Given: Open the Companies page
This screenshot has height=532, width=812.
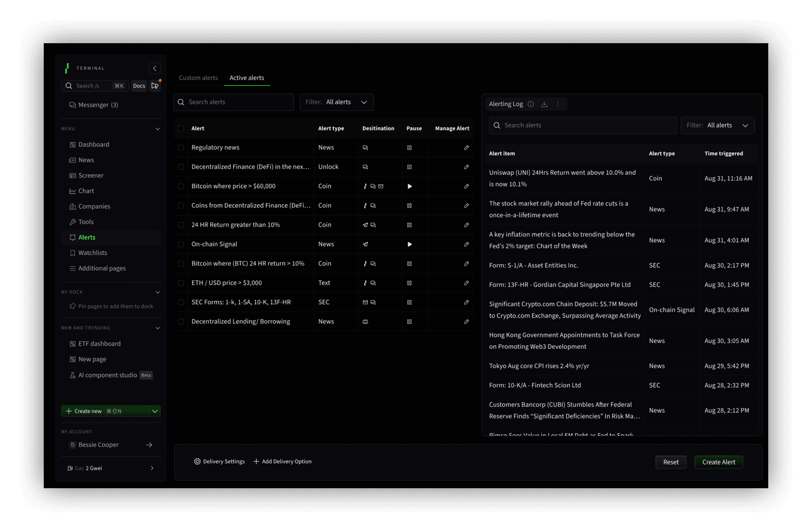Looking at the screenshot, I should 90,206.
